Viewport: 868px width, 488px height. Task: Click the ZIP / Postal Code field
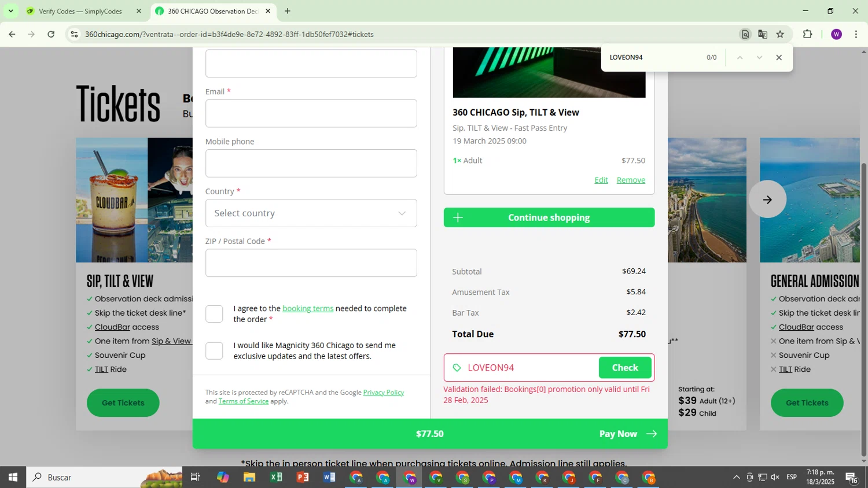(311, 263)
